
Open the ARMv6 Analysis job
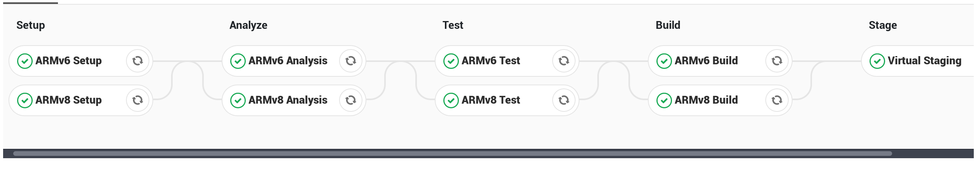288,61
